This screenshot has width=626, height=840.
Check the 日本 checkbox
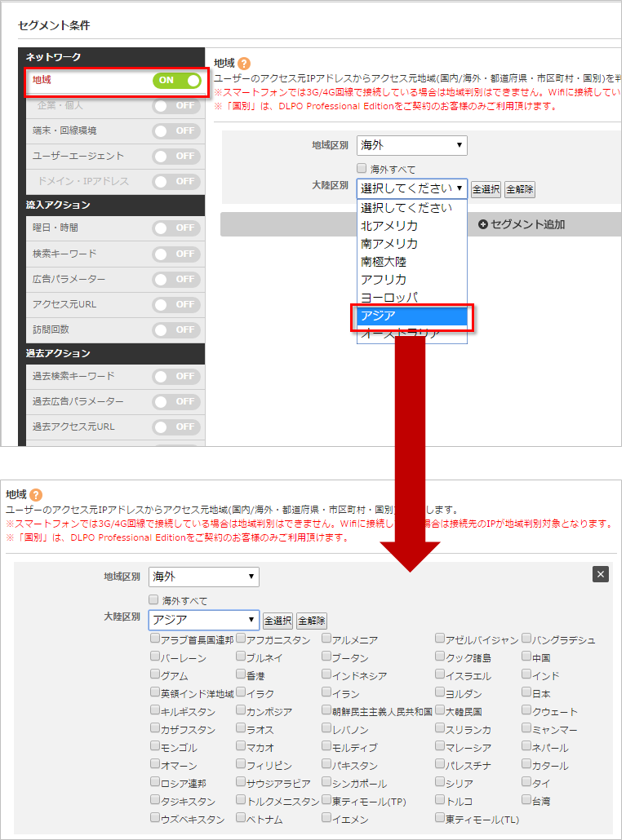526,692
